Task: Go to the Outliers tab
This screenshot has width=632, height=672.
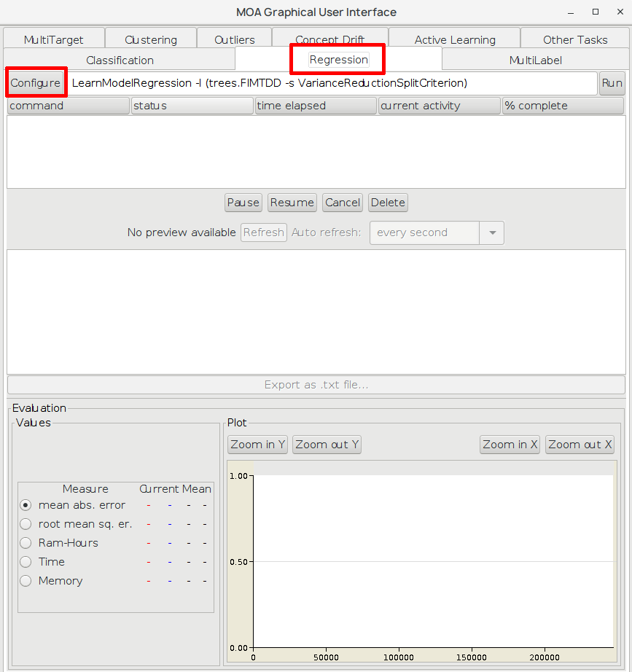Action: point(235,40)
